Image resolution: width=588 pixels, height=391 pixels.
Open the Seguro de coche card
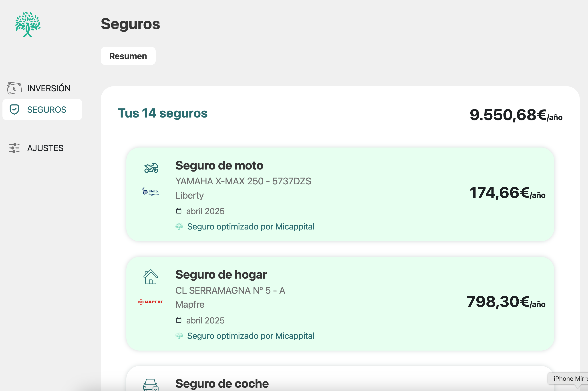[x=222, y=383]
